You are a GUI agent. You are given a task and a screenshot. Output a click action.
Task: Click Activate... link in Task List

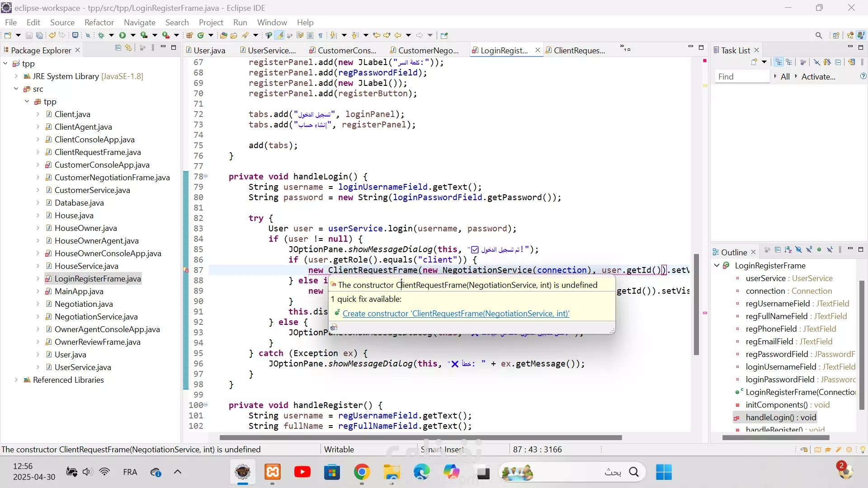coord(818,76)
